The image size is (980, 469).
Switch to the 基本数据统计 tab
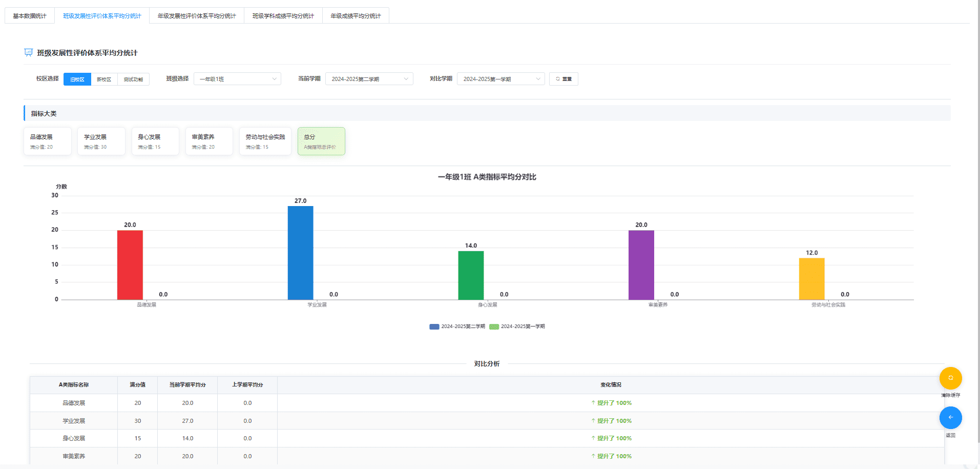coord(30,16)
